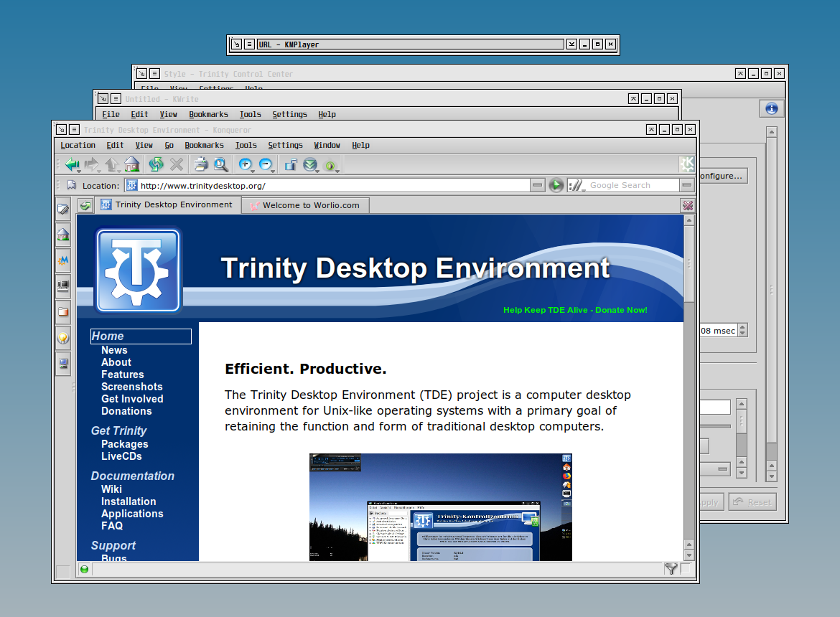The height and width of the screenshot is (617, 840).
Task: Go back using the green Back arrow
Action: point(71,164)
